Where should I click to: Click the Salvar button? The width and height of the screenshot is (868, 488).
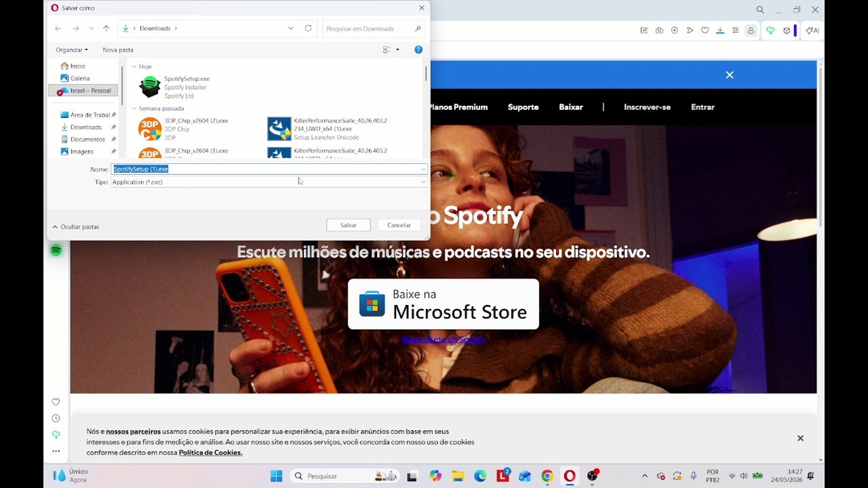[349, 225]
